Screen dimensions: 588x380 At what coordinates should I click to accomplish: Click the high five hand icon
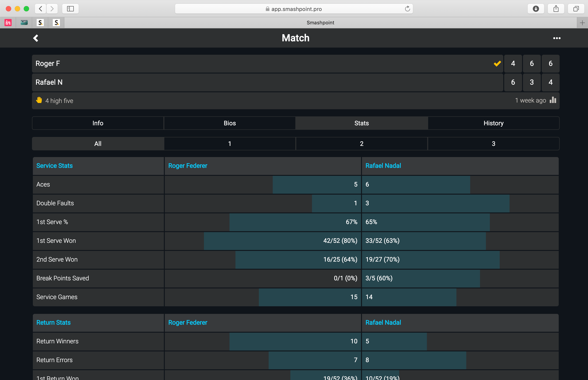(x=39, y=100)
